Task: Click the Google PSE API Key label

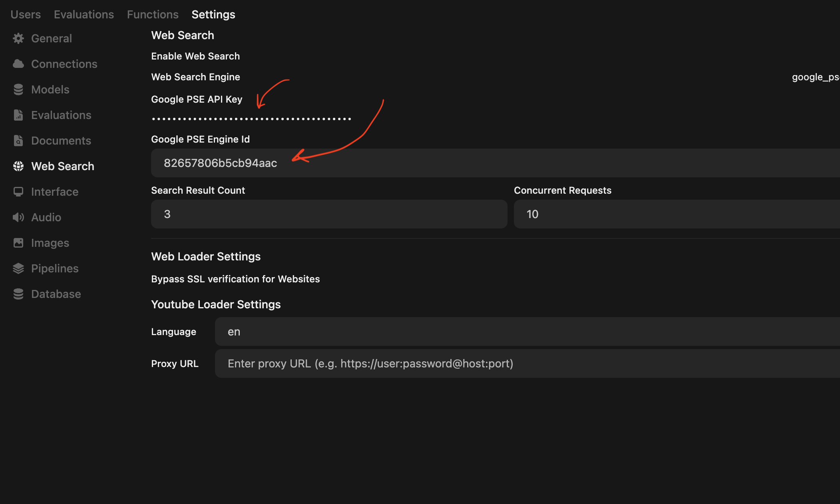Action: pos(197,99)
